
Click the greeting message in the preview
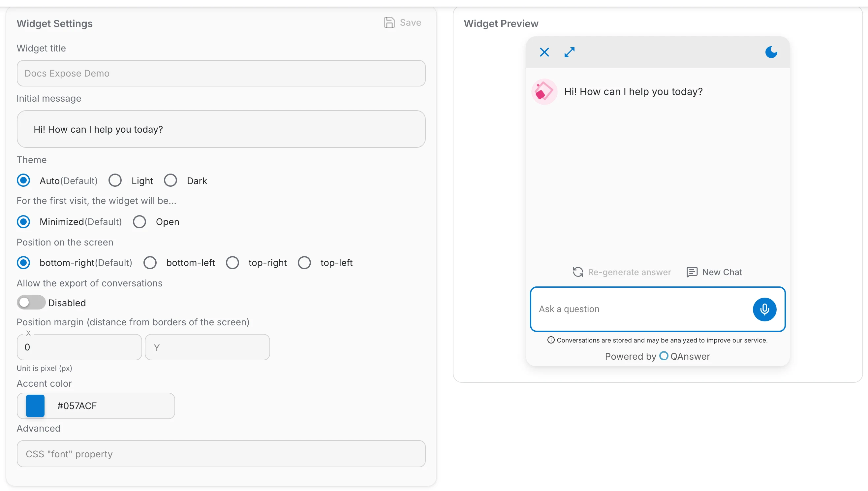[634, 91]
